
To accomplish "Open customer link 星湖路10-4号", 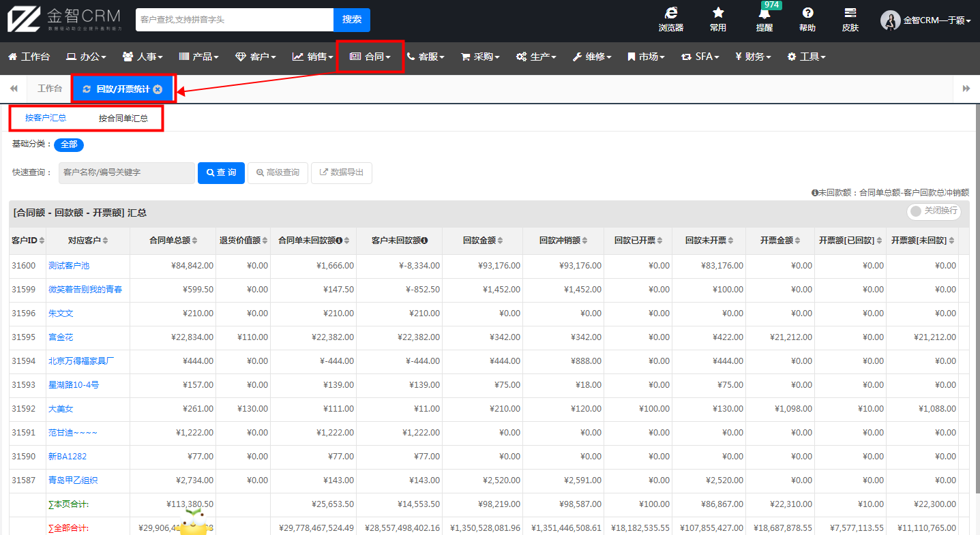I will coord(74,385).
